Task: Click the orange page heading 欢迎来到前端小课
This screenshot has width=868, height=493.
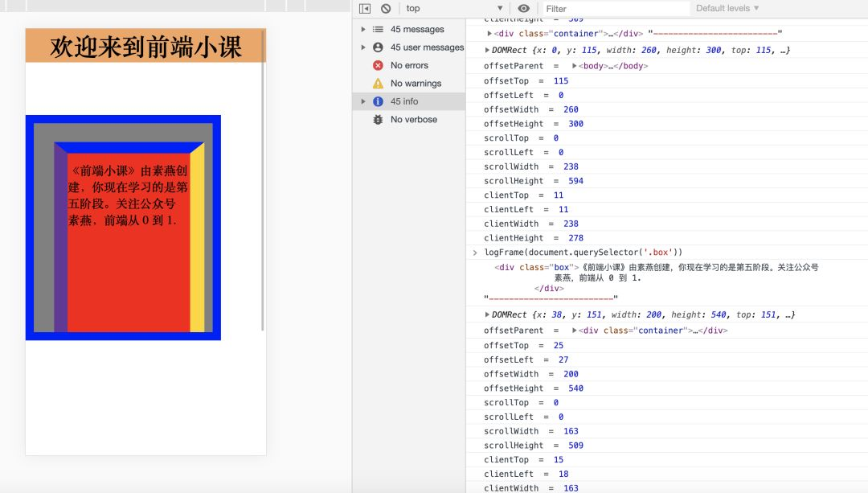Action: point(145,46)
